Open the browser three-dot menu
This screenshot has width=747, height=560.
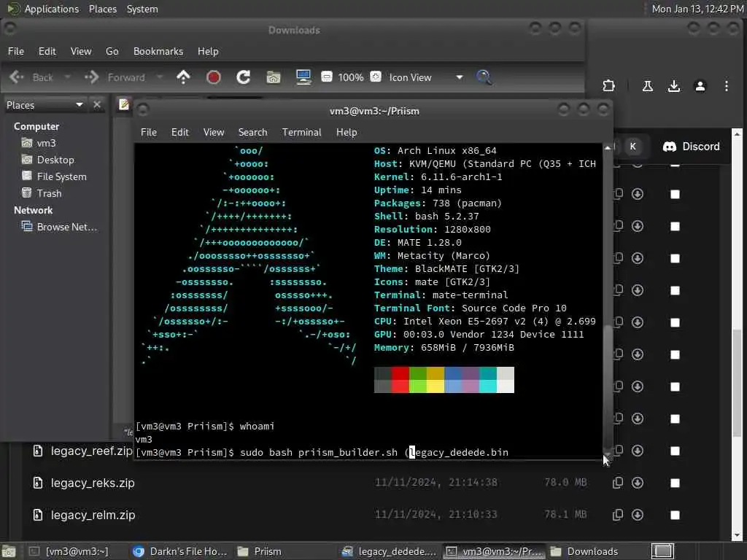[727, 86]
